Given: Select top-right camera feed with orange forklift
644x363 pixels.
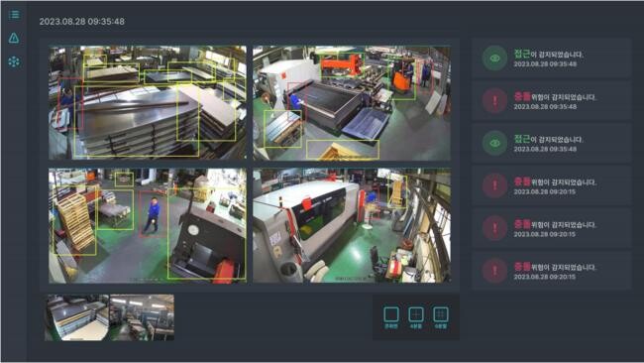Looking at the screenshot, I should [352, 102].
